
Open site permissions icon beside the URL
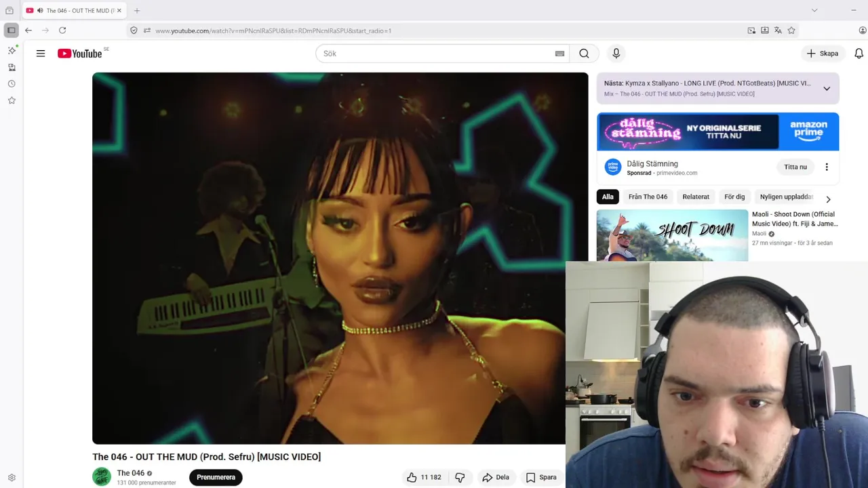[x=146, y=30]
